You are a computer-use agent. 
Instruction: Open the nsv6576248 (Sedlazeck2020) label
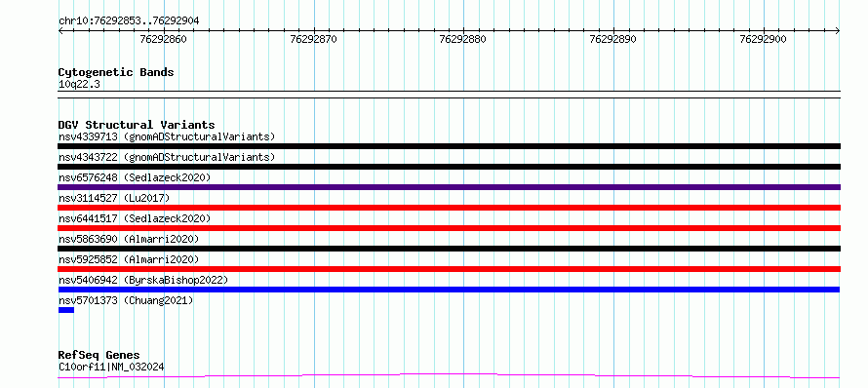click(x=135, y=177)
